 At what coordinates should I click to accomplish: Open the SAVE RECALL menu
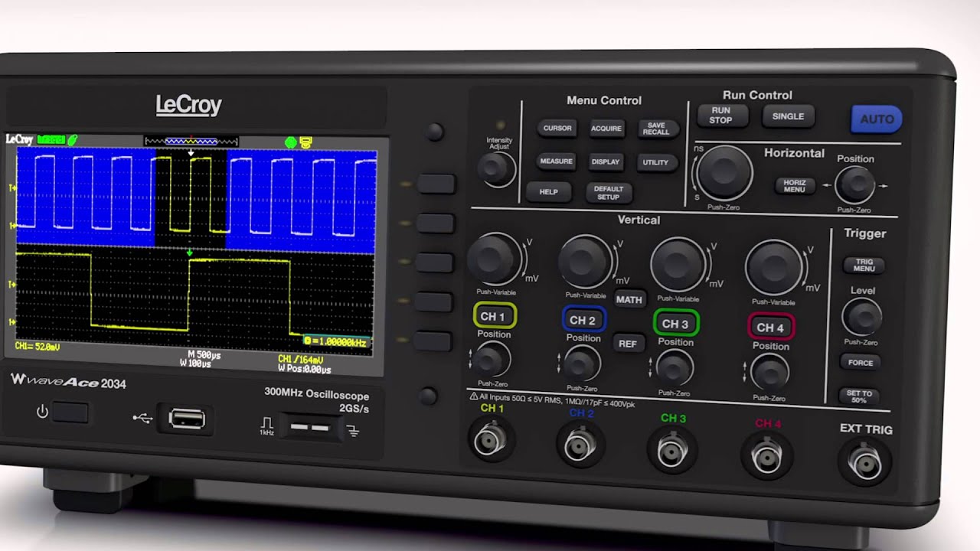(x=655, y=129)
